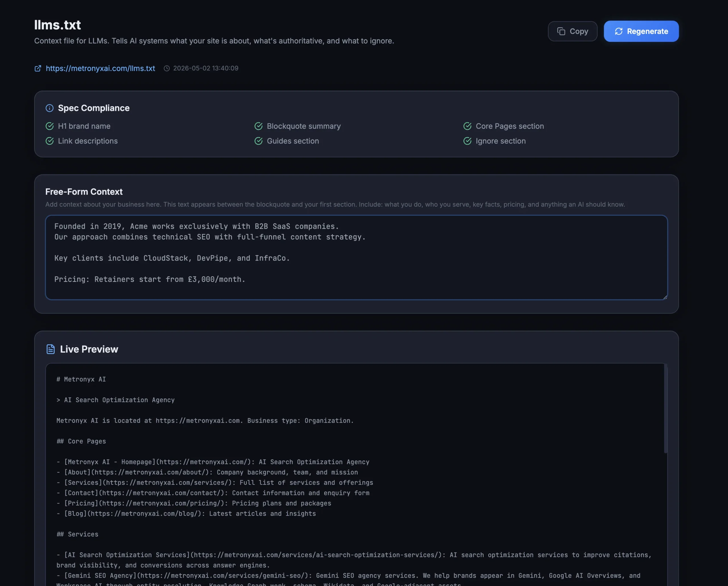Click the check icon for Link descriptions
728x586 pixels.
pos(50,141)
